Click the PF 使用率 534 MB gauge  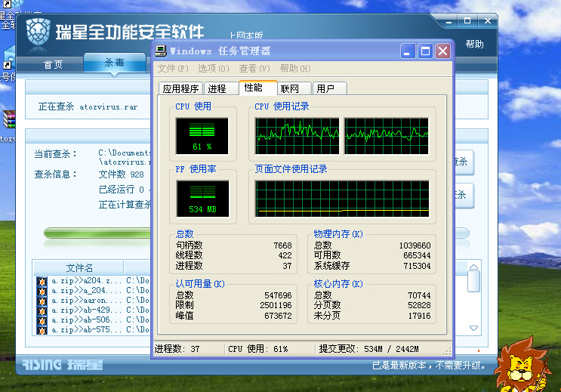[202, 199]
